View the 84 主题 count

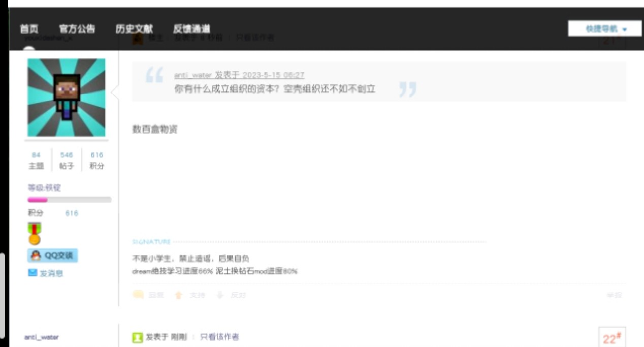tap(36, 160)
